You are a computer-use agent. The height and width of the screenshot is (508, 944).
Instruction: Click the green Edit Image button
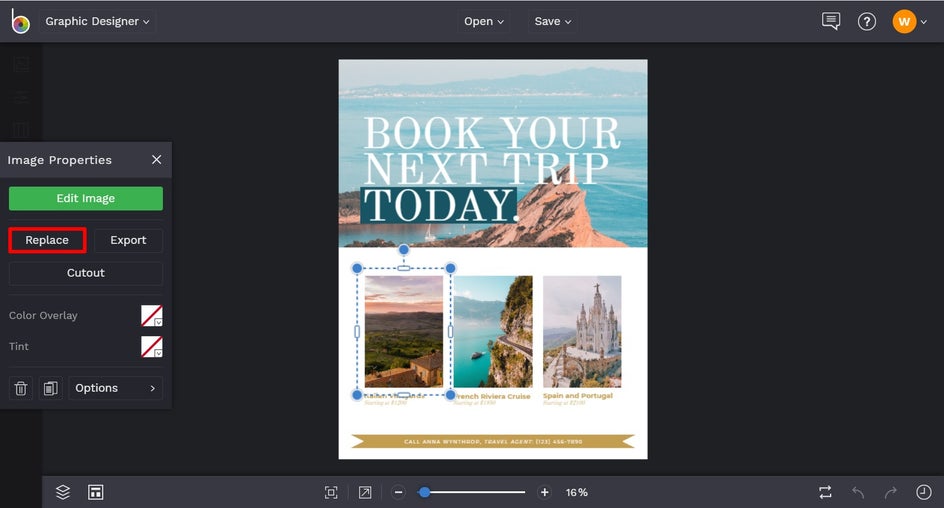point(85,198)
